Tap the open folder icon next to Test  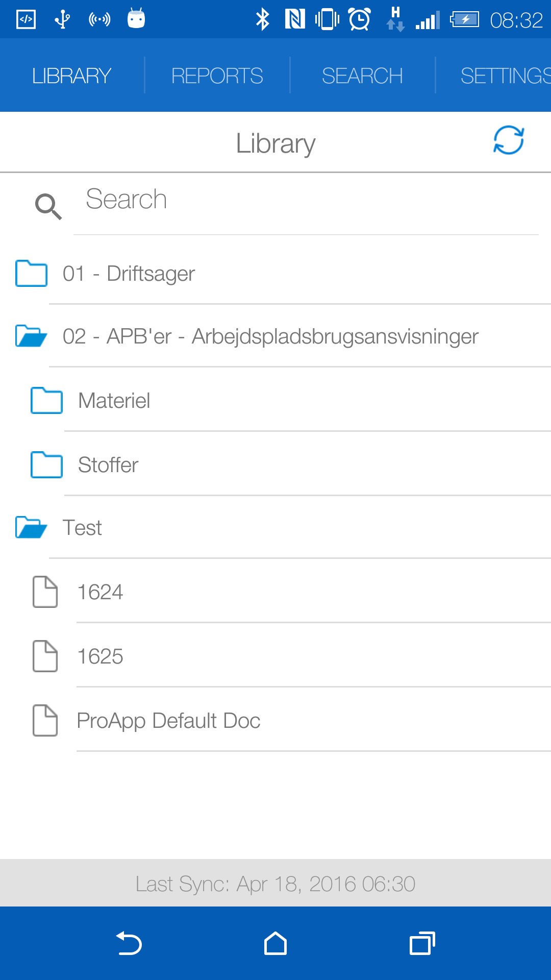pos(31,527)
